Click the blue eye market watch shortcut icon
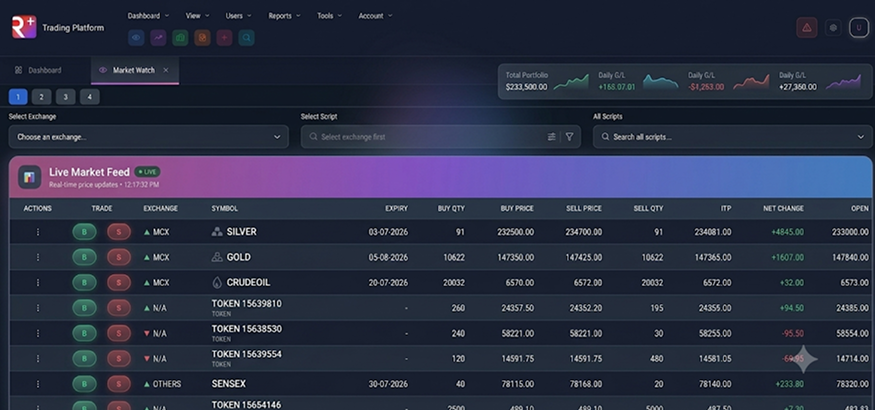This screenshot has height=410, width=875. click(x=136, y=38)
